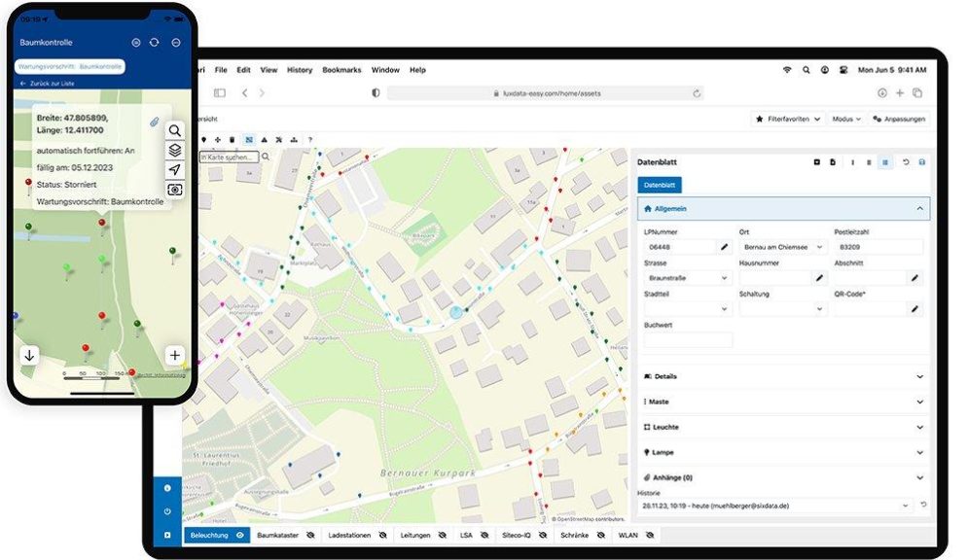The height and width of the screenshot is (560, 968).
Task: Click the paperclip attachment icon in phone popup
Action: point(154,122)
